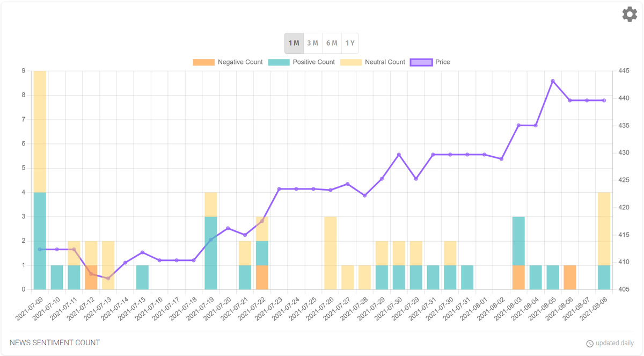The image size is (644, 356).
Task: Toggle the Neutral Count legend series
Action: point(373,62)
